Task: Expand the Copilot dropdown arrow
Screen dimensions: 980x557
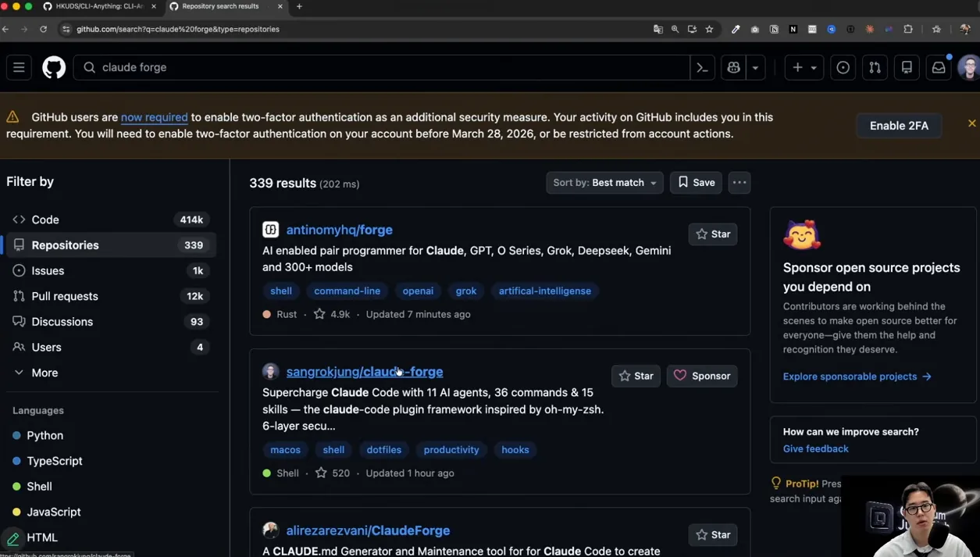Action: tap(755, 67)
